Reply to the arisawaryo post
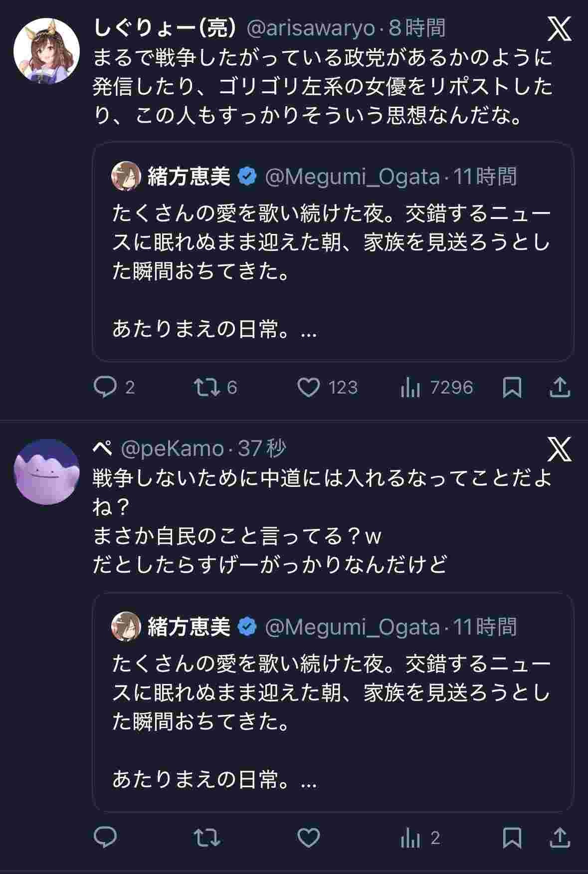Screen dimensions: 588x874 click(x=105, y=388)
